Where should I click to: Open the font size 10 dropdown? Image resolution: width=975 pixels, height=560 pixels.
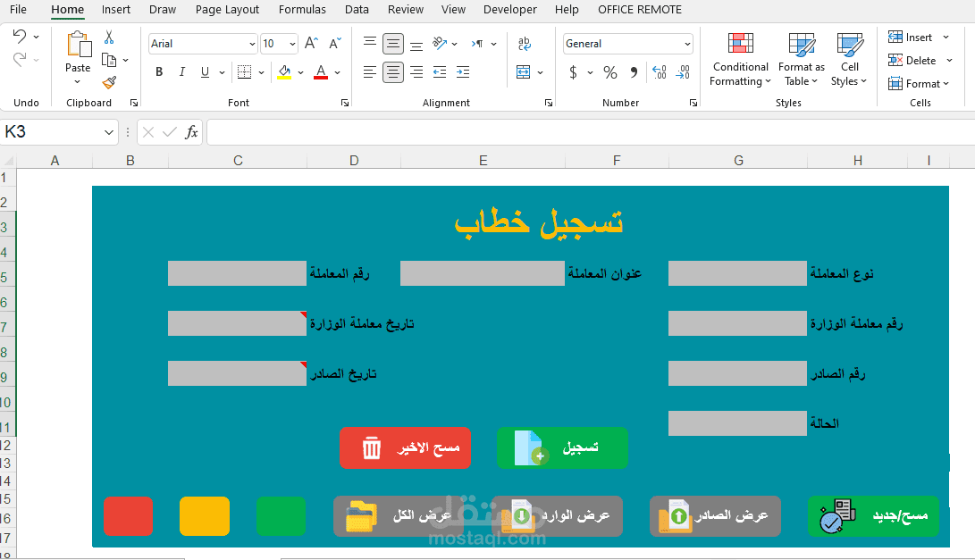[x=292, y=44]
